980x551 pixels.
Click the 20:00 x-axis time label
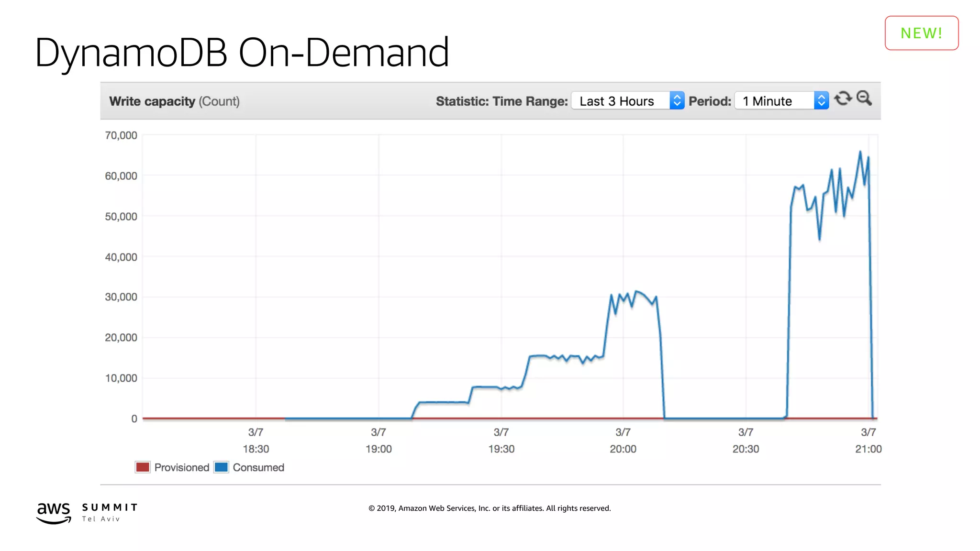(x=623, y=449)
